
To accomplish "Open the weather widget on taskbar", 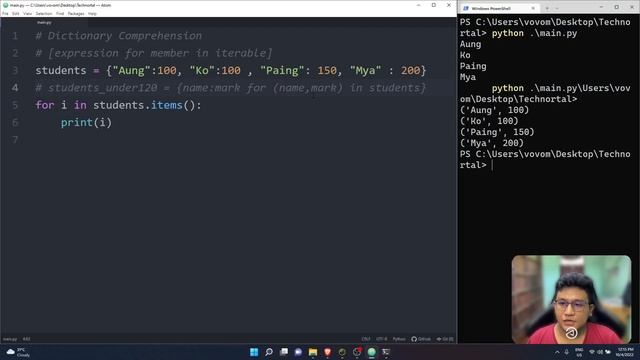I will (18, 352).
